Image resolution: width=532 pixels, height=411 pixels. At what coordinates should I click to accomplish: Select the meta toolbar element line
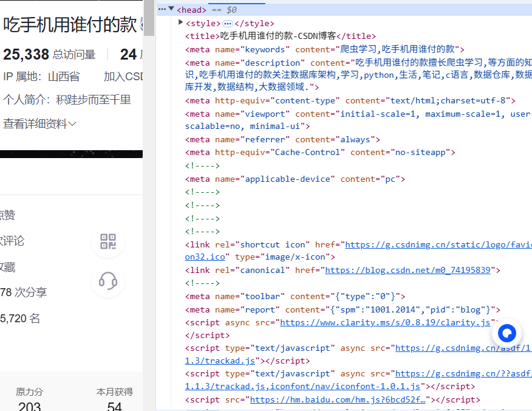[295, 296]
